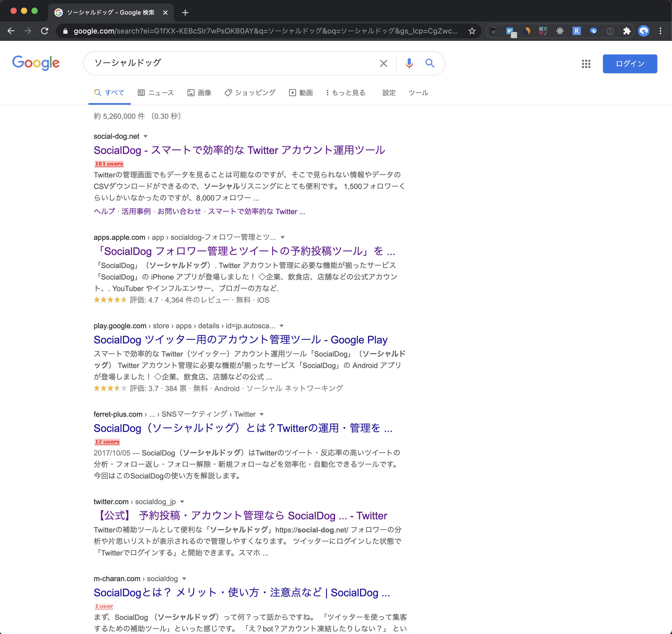Submit search with the magnifier icon

coord(430,63)
